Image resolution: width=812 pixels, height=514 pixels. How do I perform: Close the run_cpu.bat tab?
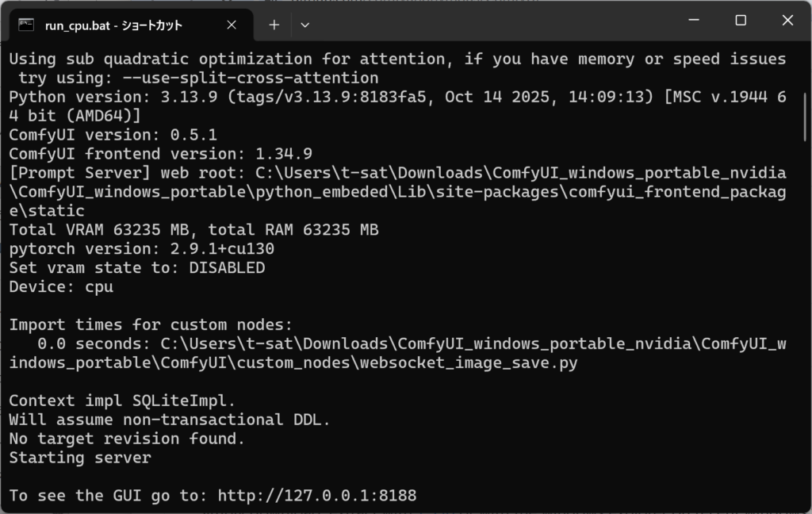click(232, 25)
